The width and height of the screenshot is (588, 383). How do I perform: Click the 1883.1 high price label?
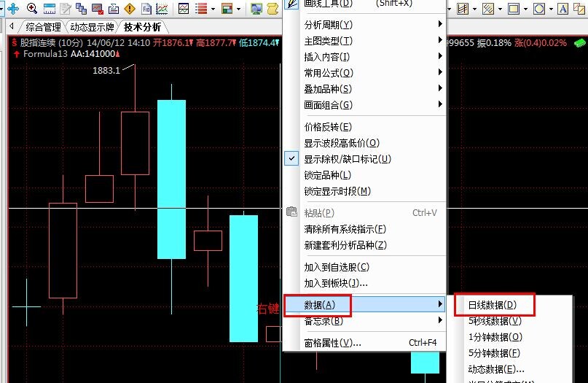click(x=106, y=70)
